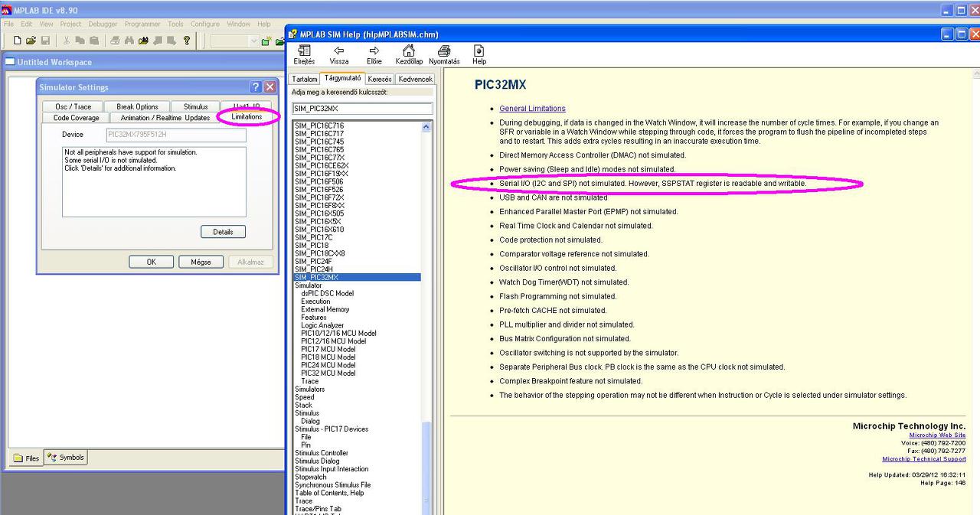The image size is (980, 515).
Task: Switch to the Break Options tab
Action: tap(137, 106)
